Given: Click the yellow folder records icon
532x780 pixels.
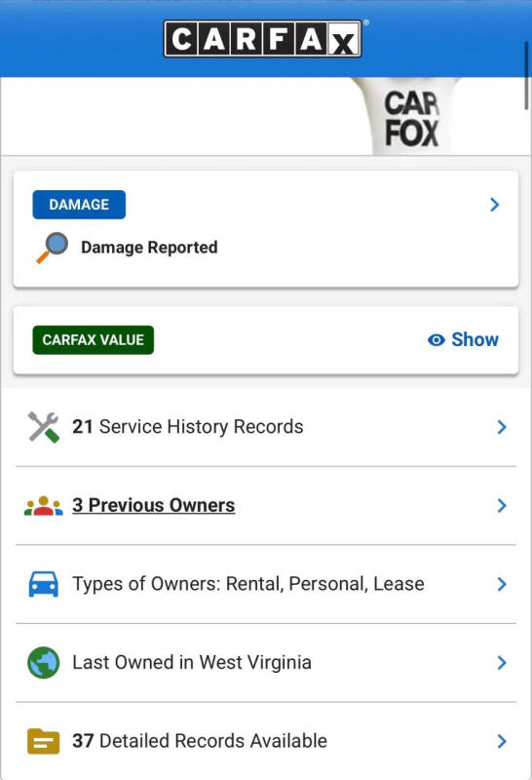Looking at the screenshot, I should point(43,741).
